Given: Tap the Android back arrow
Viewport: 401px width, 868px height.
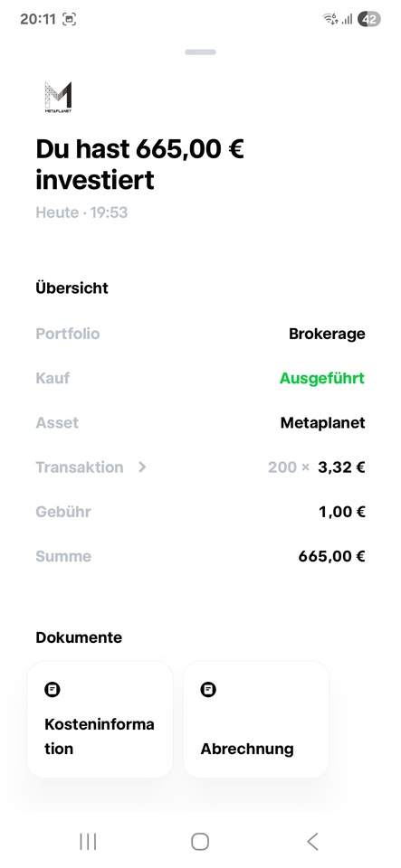Looking at the screenshot, I should click(312, 842).
